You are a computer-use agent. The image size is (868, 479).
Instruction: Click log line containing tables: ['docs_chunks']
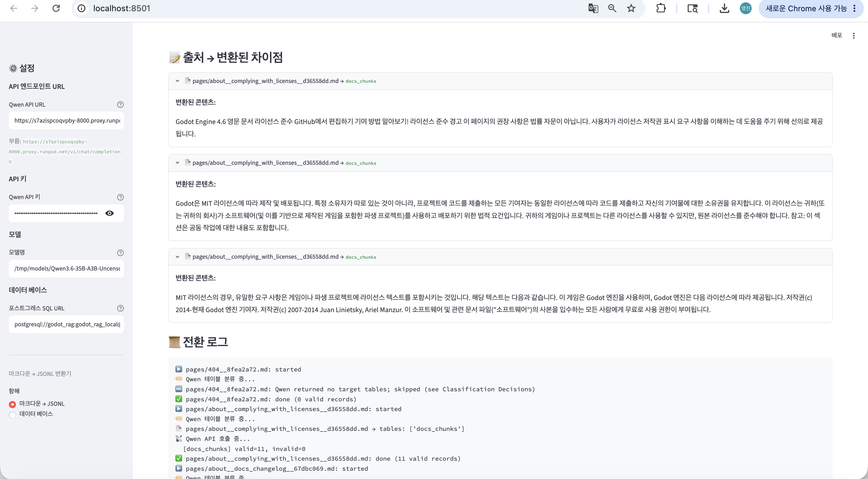[x=325, y=429]
